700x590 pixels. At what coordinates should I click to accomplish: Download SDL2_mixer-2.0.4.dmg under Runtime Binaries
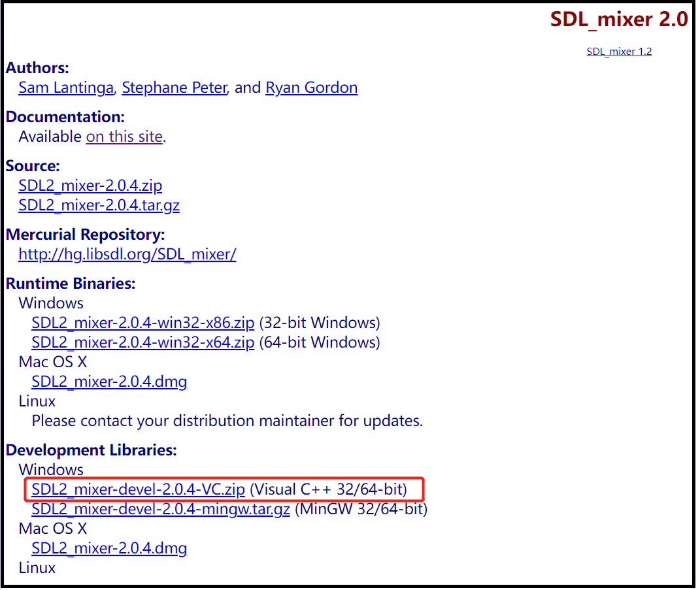[108, 381]
